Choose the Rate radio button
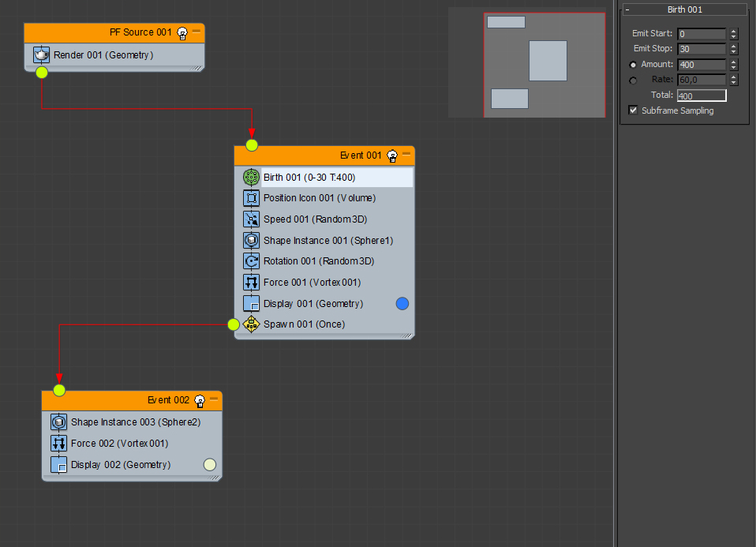The width and height of the screenshot is (756, 547). coord(633,80)
